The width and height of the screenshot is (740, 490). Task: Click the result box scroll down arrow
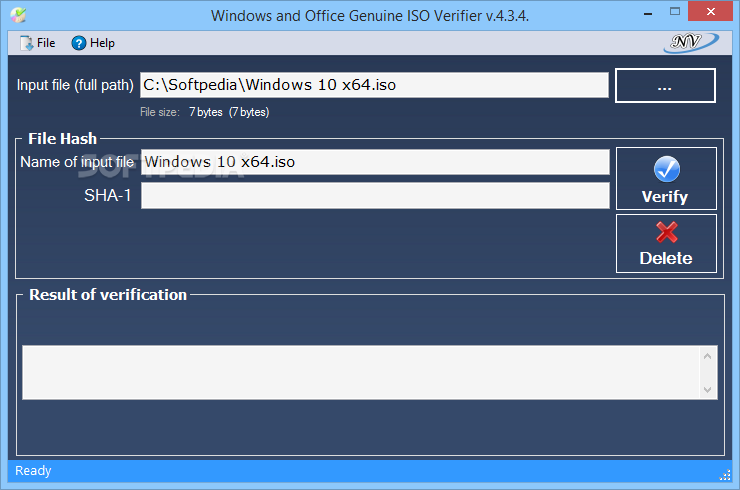pyautogui.click(x=707, y=389)
